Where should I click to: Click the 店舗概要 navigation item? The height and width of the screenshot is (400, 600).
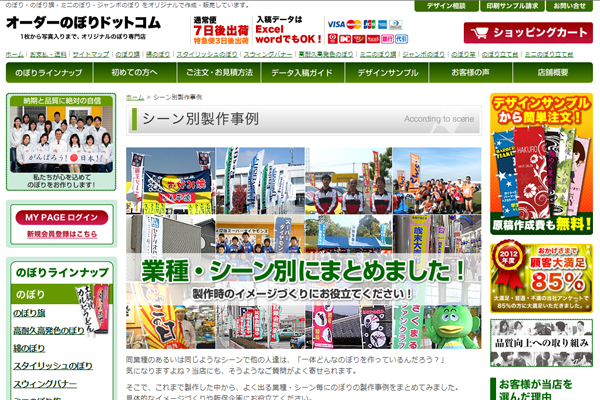551,73
